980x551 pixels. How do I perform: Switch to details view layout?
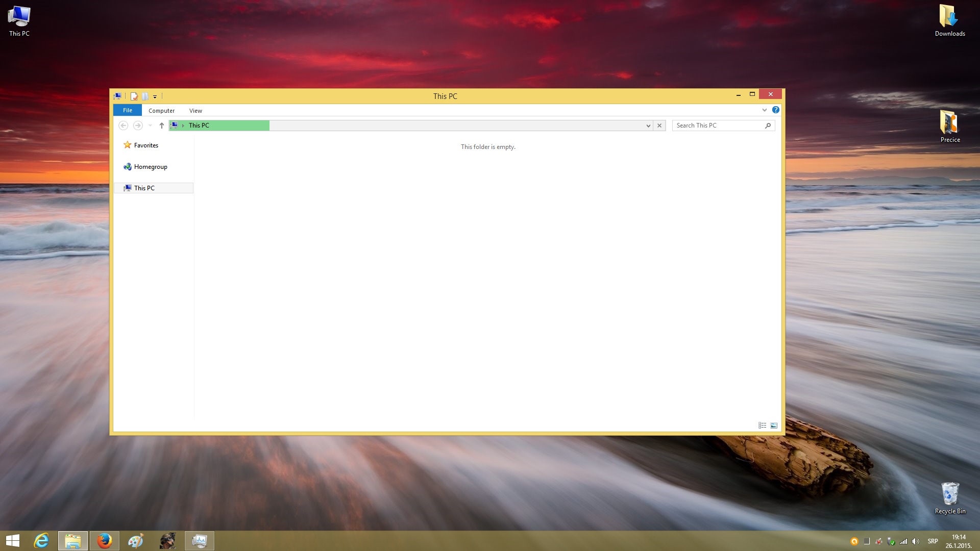click(762, 425)
